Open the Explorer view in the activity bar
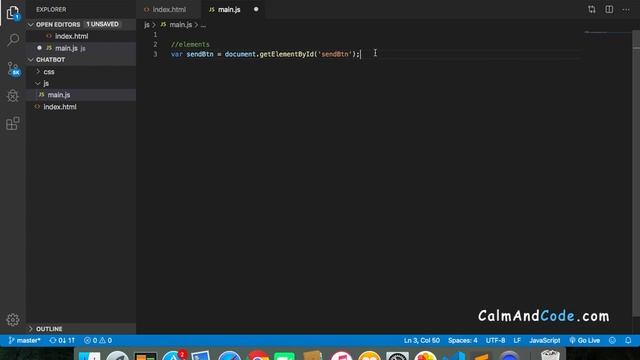The image size is (640, 360). coord(13,13)
